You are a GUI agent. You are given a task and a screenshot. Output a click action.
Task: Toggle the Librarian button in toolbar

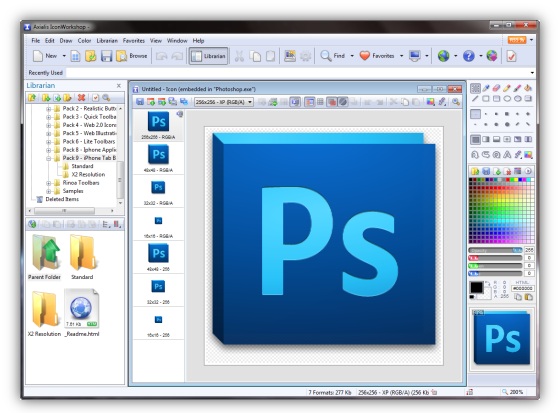[x=209, y=56]
